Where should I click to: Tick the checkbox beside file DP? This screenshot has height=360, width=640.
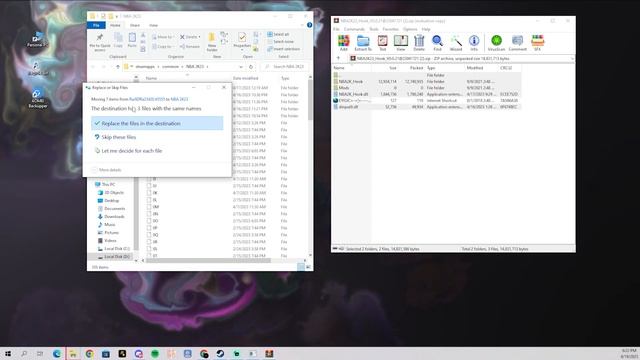(149, 228)
